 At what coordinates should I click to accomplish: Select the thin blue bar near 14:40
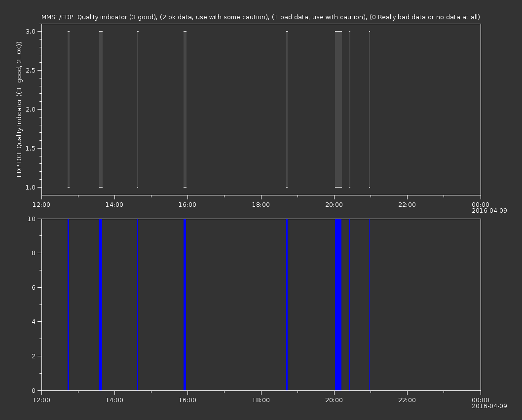point(138,305)
